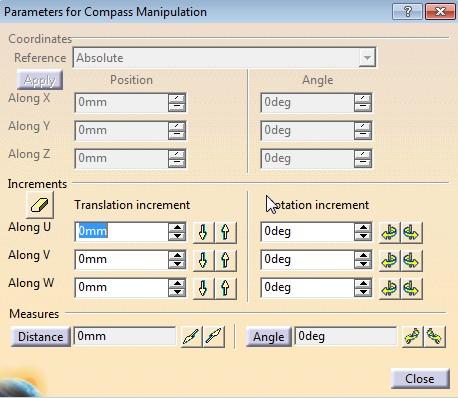The image size is (458, 398).
Task: Translate negatively along U with down arrow
Action: click(x=203, y=232)
